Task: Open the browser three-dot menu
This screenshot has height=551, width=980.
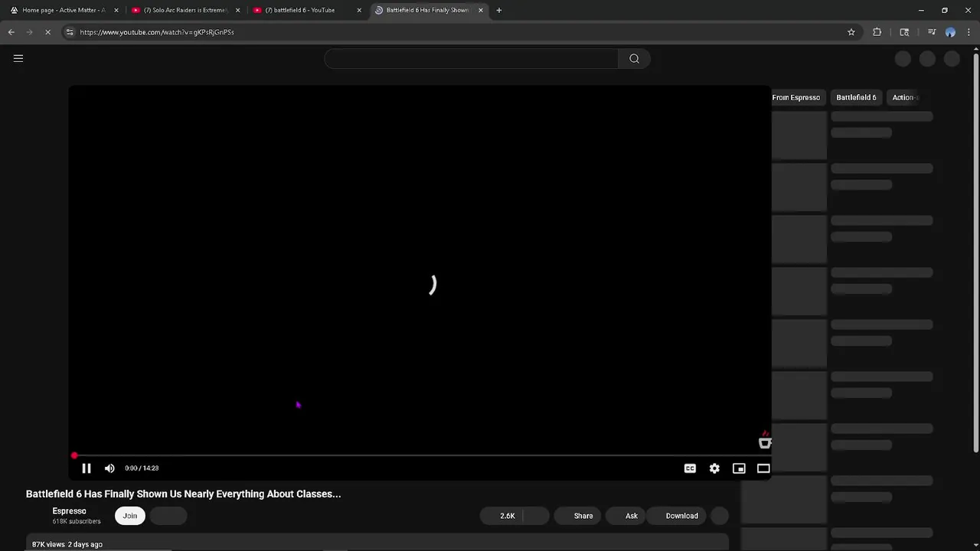Action: click(969, 32)
